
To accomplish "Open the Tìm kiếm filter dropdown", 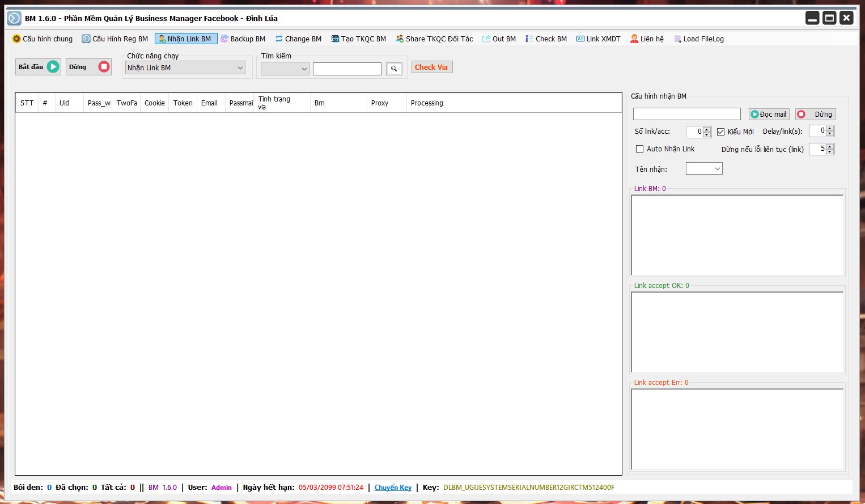I will pos(285,69).
